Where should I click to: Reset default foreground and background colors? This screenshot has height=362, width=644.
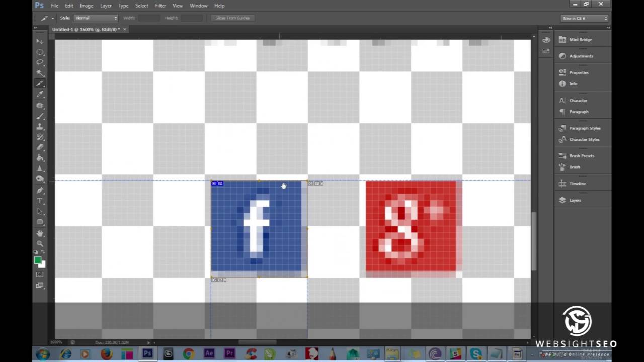pos(36,252)
